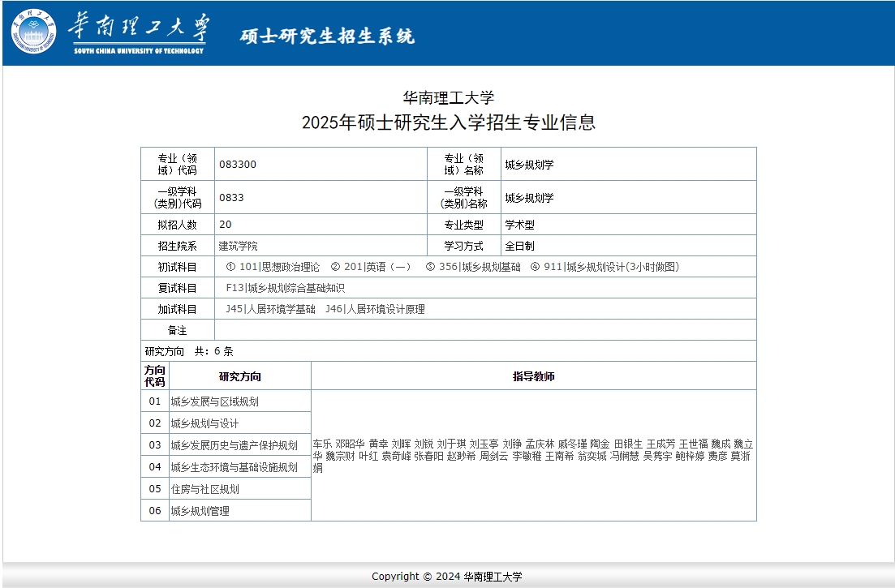The width and height of the screenshot is (895, 588).
Task: Click the 招生院系 label cell
Action: (x=178, y=246)
